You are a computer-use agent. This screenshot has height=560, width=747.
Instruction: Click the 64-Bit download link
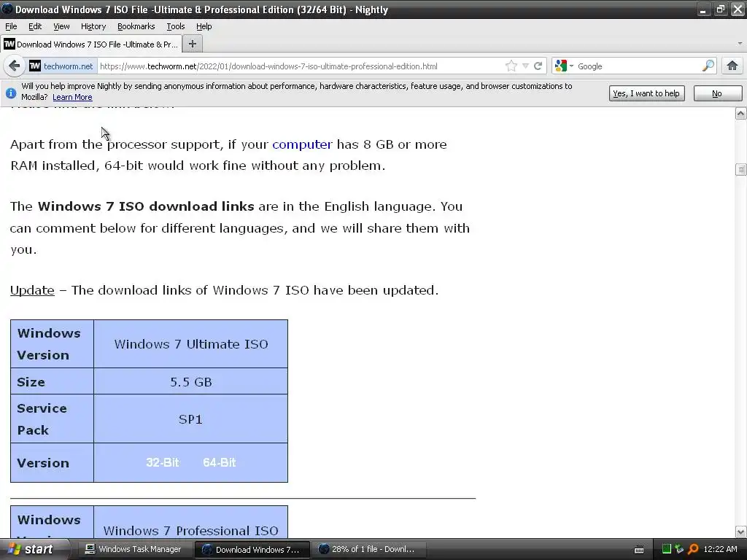click(x=219, y=462)
